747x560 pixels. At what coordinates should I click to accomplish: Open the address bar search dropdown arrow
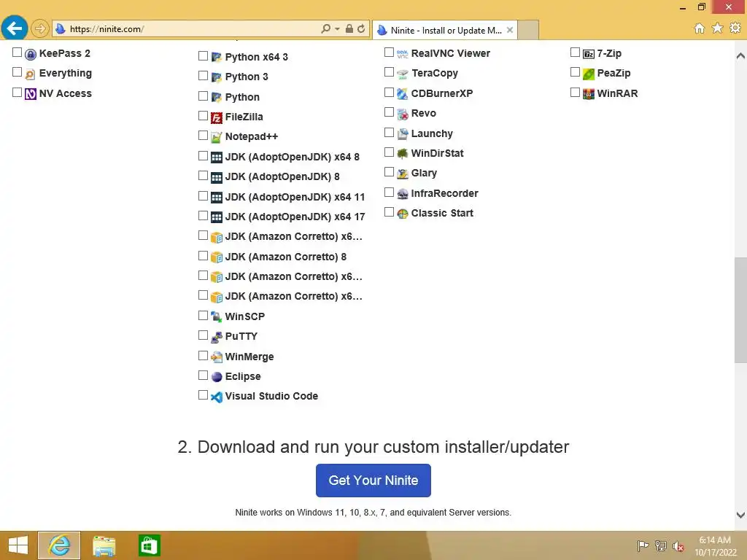tap(337, 29)
